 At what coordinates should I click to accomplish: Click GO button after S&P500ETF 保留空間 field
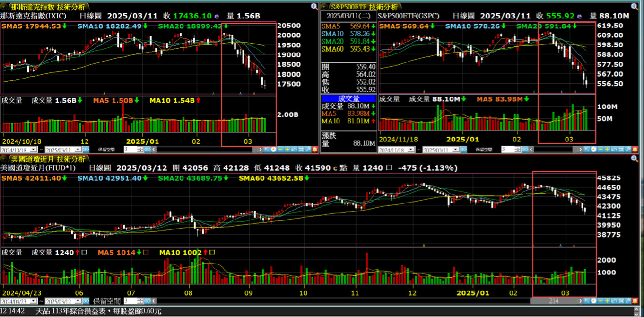pos(525,150)
